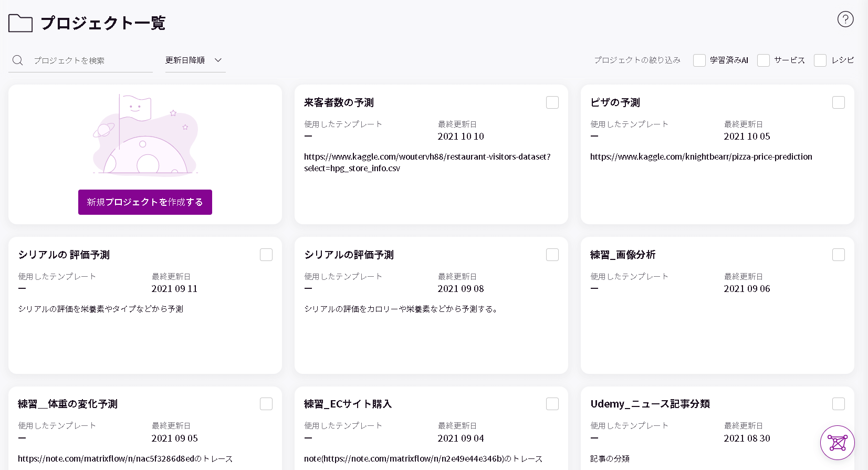Click the date 2021 10 10
Screen dimensions: 868x470
pyautogui.click(x=461, y=137)
